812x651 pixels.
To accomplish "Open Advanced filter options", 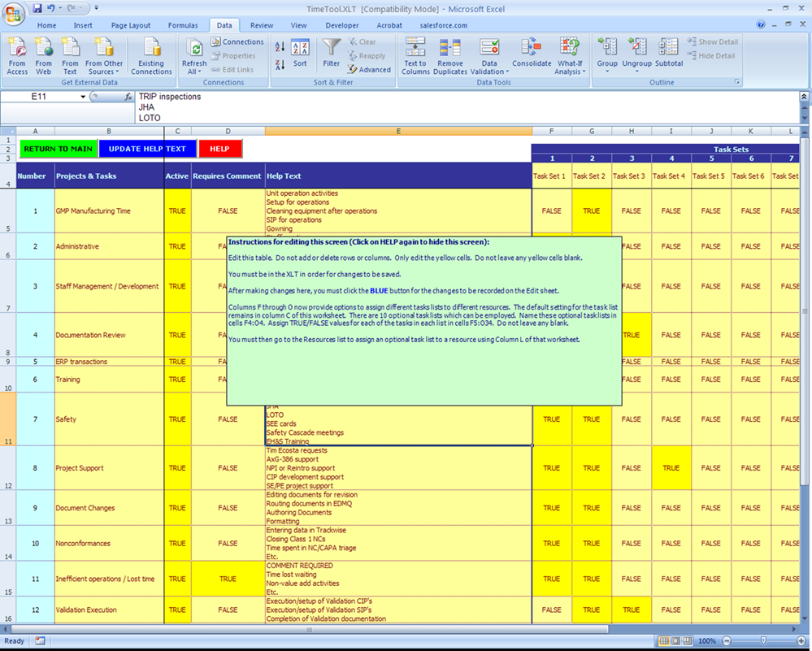I will pyautogui.click(x=369, y=70).
